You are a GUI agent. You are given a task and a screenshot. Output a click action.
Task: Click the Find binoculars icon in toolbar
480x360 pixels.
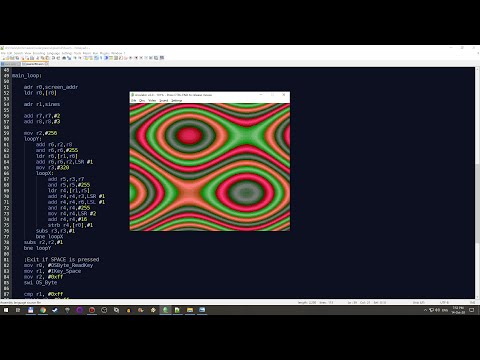(x=64, y=58)
